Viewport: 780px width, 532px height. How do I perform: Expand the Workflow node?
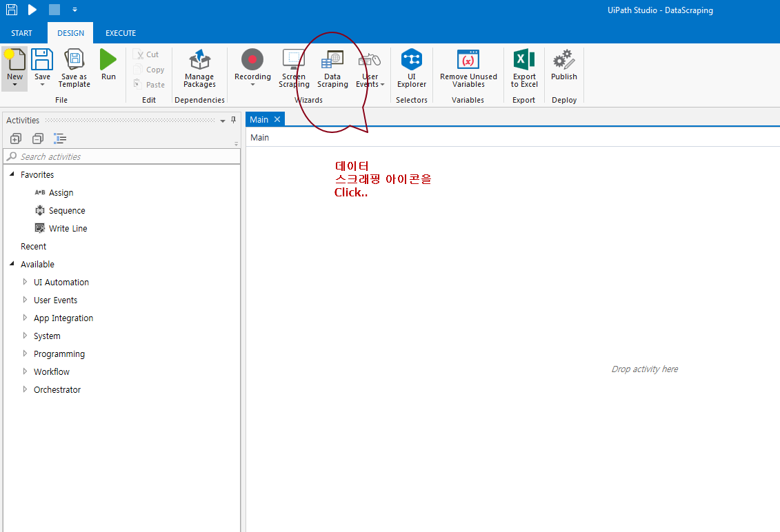pos(25,371)
